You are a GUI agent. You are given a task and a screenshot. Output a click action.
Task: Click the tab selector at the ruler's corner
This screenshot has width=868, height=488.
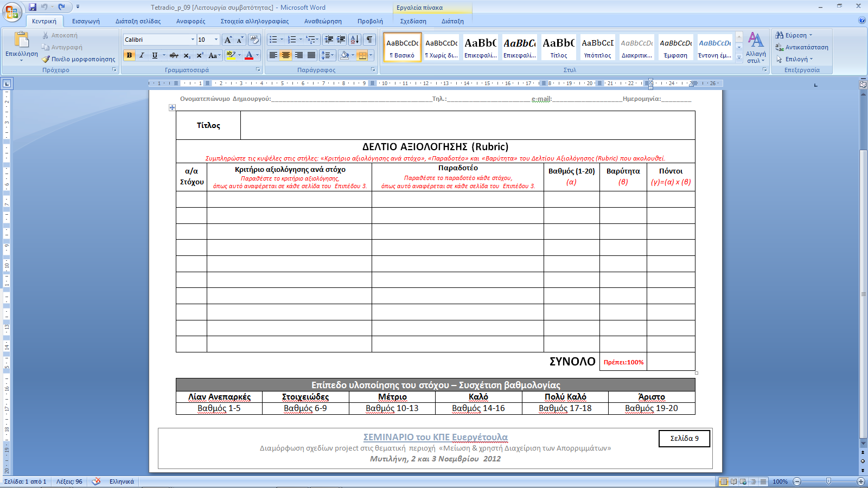point(7,84)
